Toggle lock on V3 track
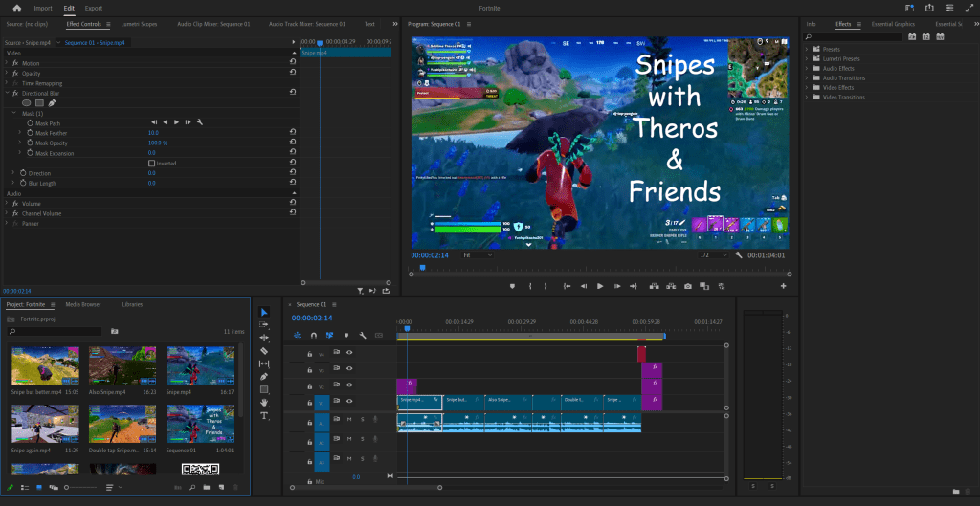This screenshot has width=980, height=506. (x=309, y=370)
